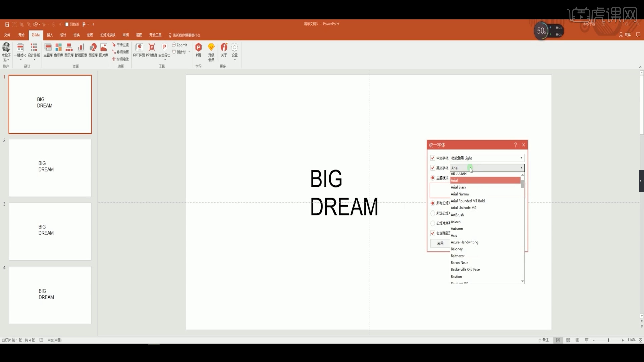Launch the PPT拼图 export tool
Viewport: 644px width, 362px height.
139,50
